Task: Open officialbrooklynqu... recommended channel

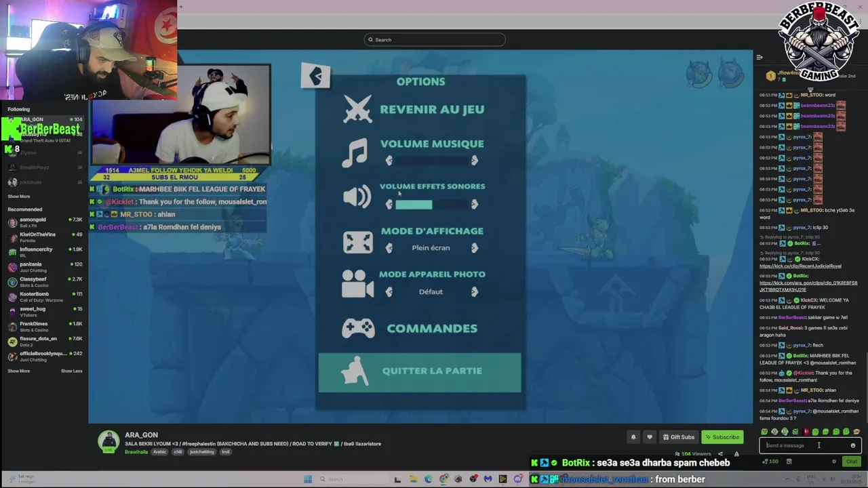Action: tap(45, 357)
